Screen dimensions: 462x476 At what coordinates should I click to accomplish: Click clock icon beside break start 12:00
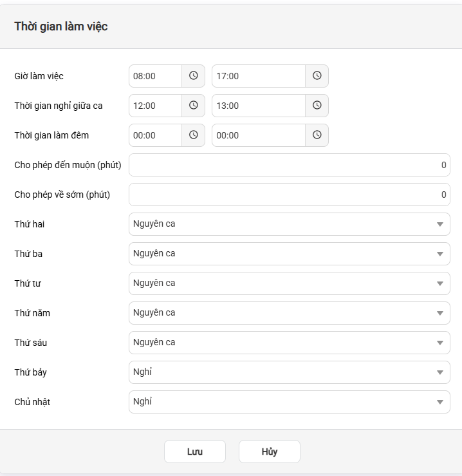click(x=193, y=106)
